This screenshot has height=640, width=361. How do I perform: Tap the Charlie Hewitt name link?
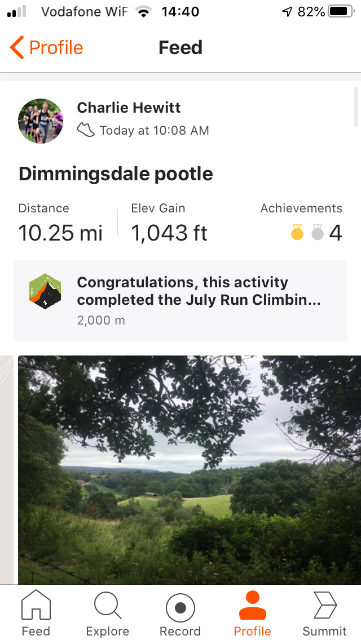pyautogui.click(x=129, y=108)
